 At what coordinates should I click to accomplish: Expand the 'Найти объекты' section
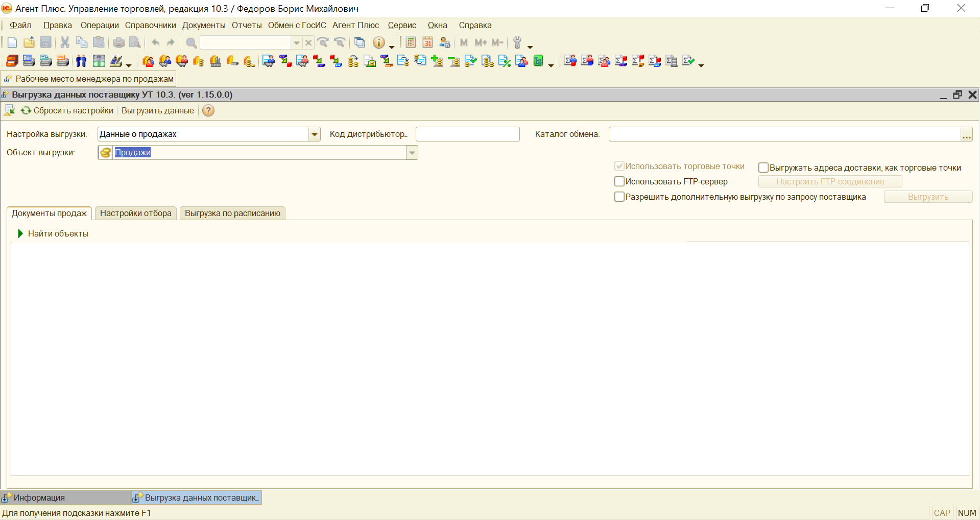[20, 234]
